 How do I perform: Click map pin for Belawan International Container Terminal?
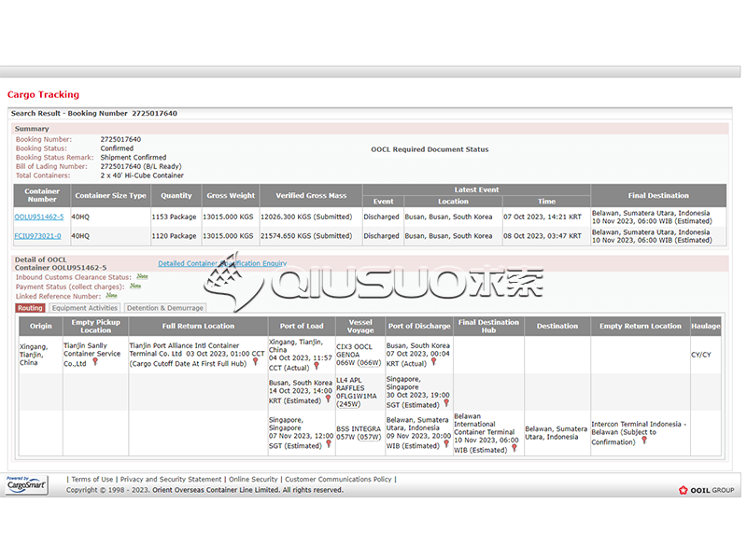pos(514,449)
